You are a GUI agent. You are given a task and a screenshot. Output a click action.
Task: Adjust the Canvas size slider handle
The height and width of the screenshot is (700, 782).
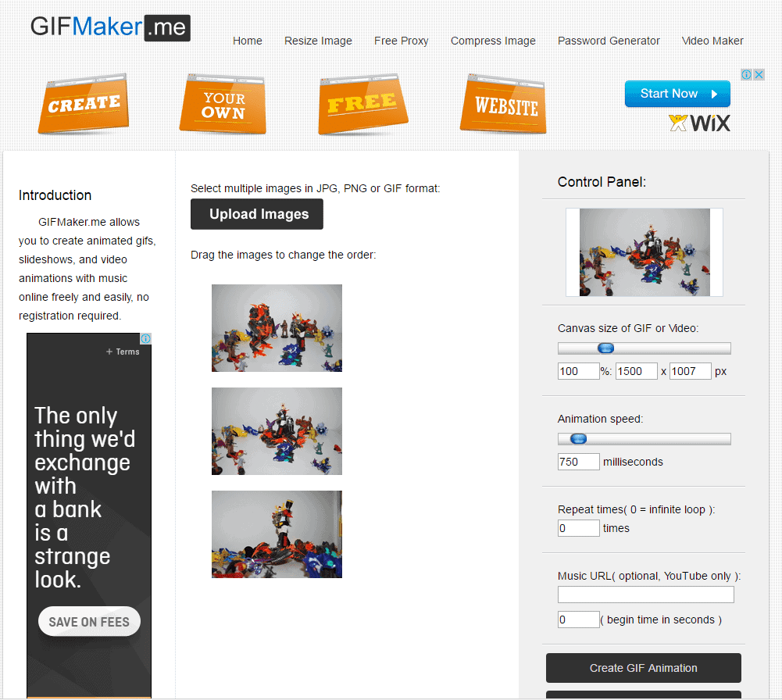(x=606, y=348)
